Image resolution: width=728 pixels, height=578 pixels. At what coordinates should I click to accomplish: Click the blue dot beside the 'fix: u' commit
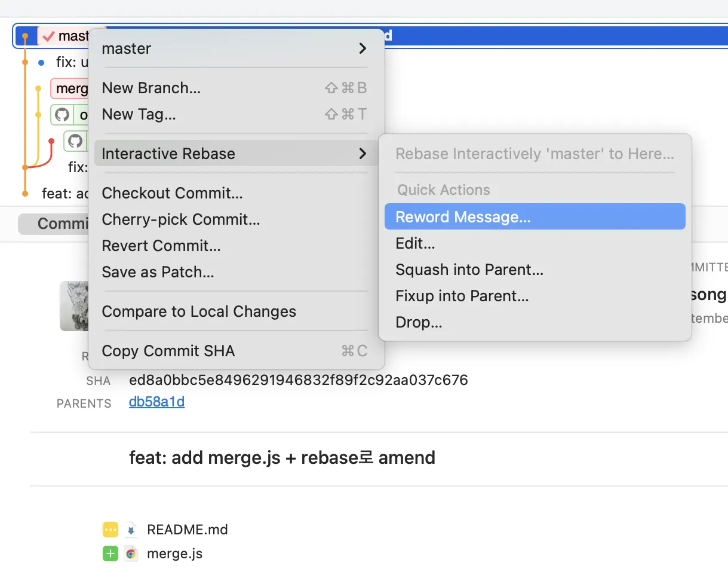41,62
